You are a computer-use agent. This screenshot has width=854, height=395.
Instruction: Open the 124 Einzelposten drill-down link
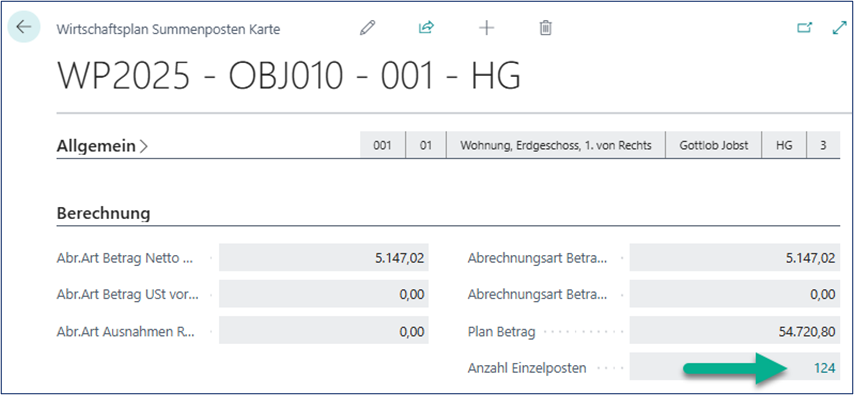pos(824,368)
